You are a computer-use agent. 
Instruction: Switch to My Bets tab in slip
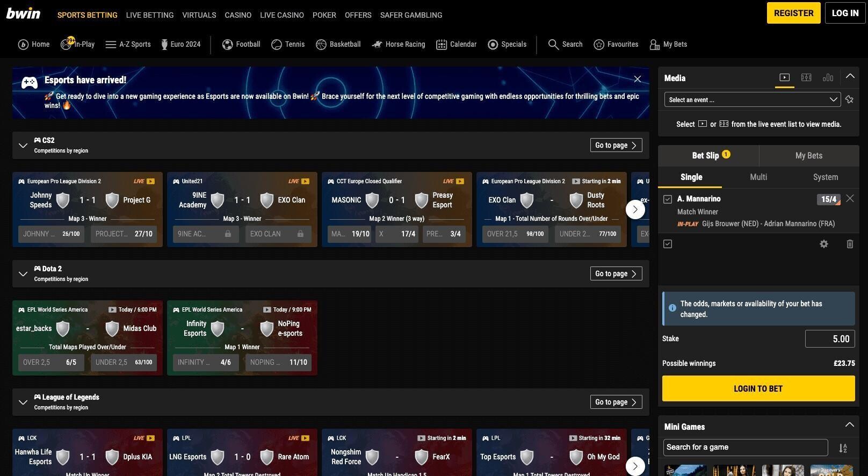coord(809,155)
